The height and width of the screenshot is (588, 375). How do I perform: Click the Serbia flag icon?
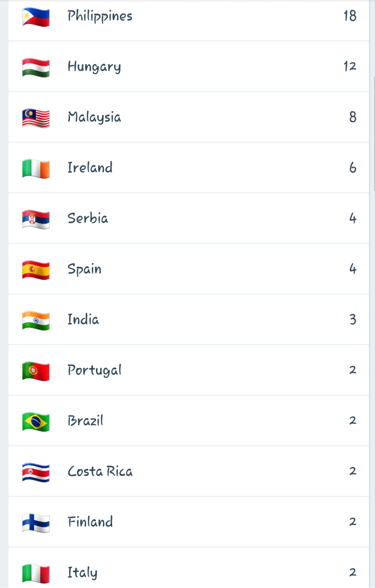[x=36, y=219]
